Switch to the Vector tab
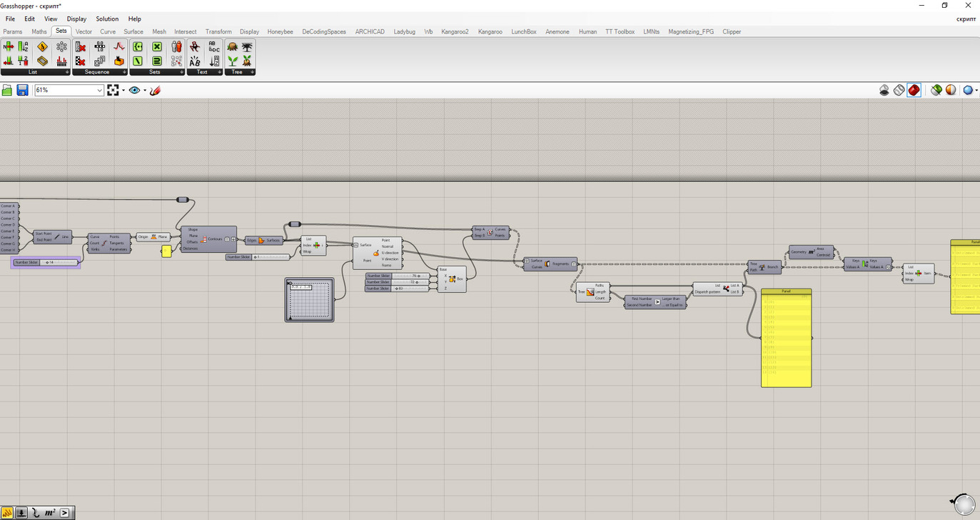The image size is (980, 520). [84, 31]
